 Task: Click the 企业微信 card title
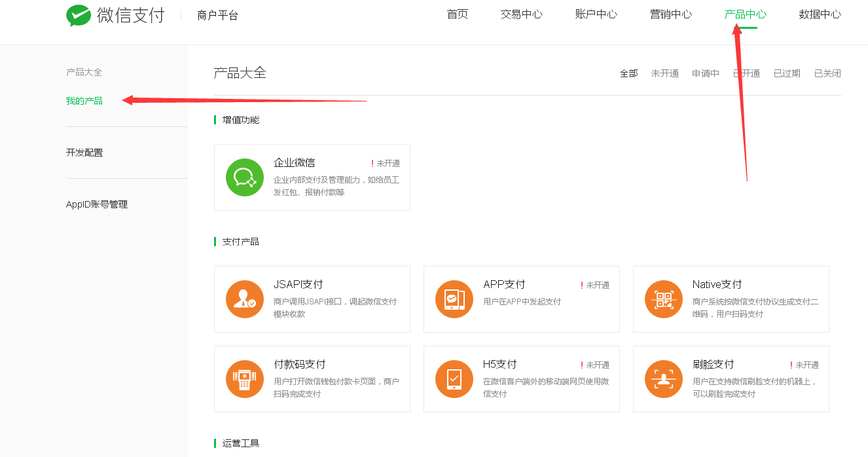click(294, 162)
